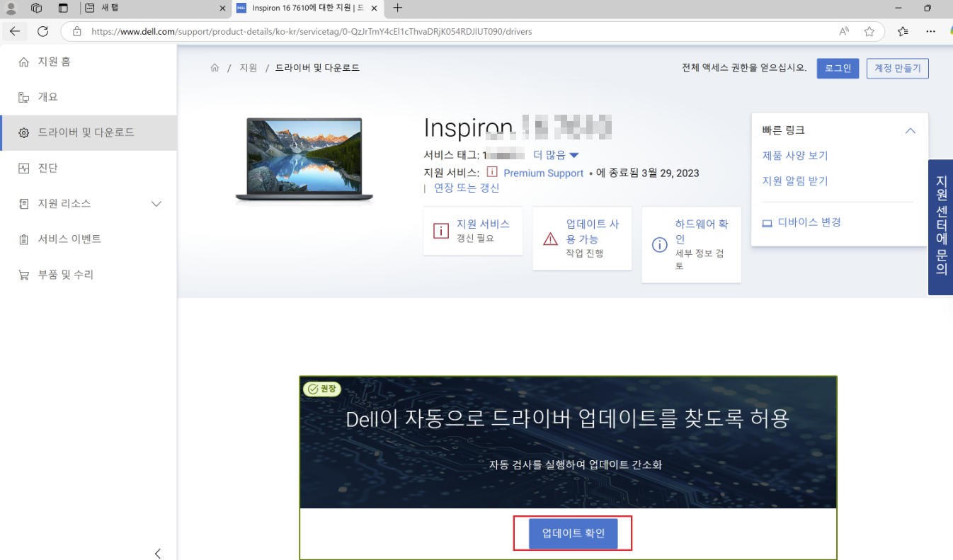Open the favorites list icon

(x=903, y=31)
